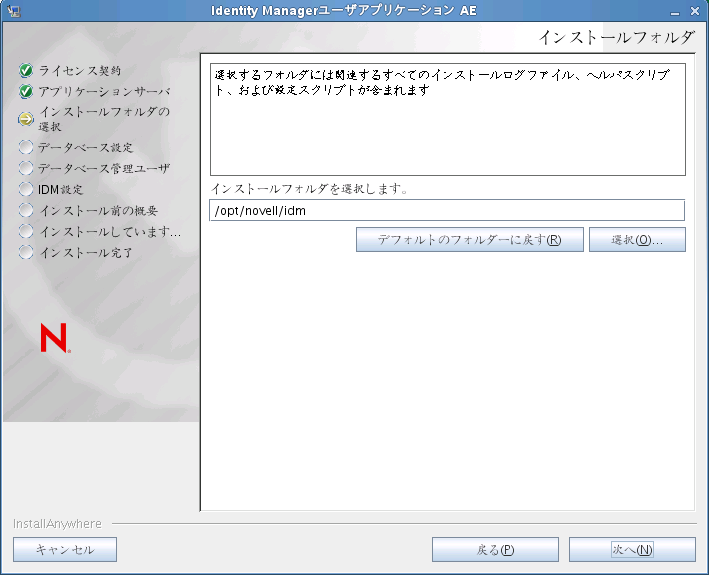Click the Identity Manager title bar text
The height and width of the screenshot is (575, 709).
344,10
